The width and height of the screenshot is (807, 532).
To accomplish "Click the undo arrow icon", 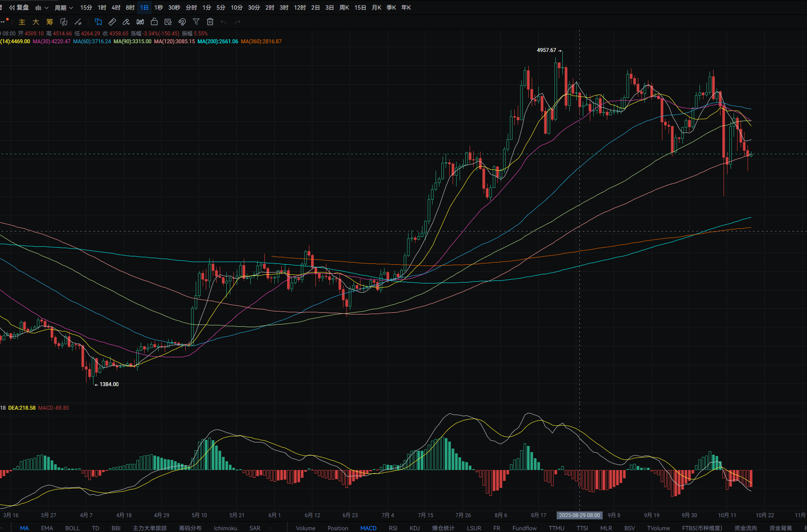I will click(224, 22).
